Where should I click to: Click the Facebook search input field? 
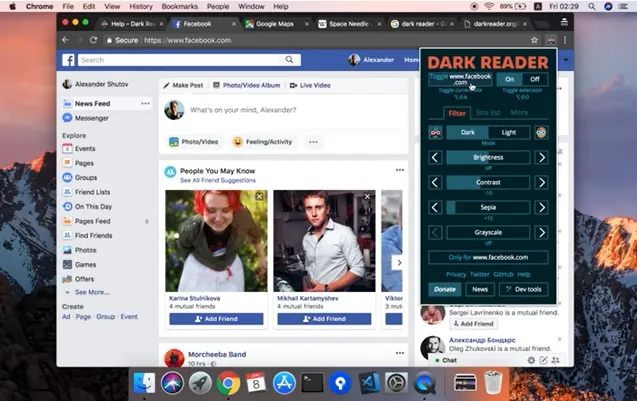[x=179, y=60]
